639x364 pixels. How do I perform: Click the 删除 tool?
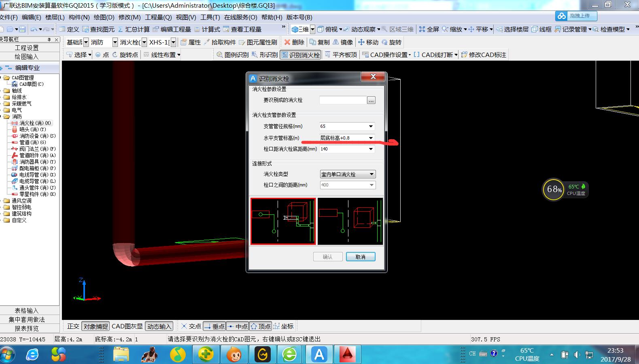(294, 42)
